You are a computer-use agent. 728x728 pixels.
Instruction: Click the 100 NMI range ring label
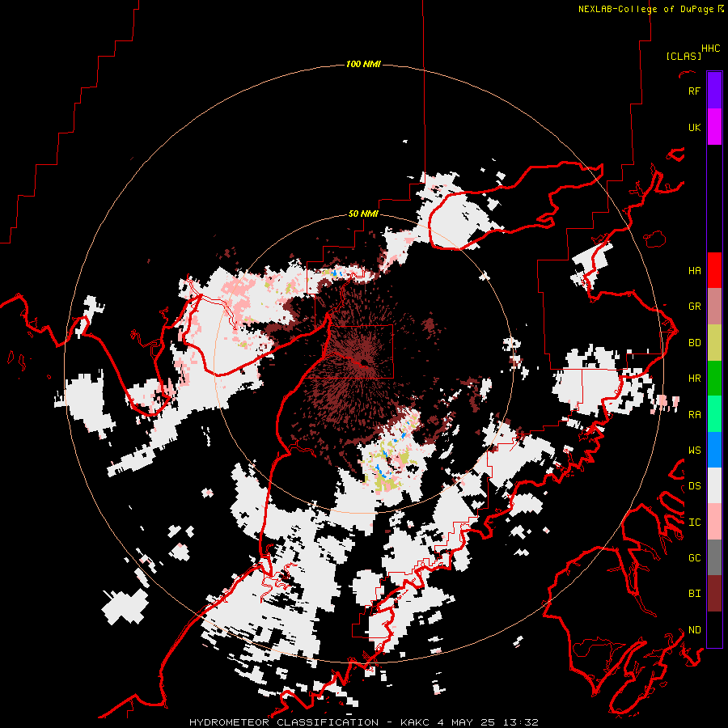coord(363,64)
